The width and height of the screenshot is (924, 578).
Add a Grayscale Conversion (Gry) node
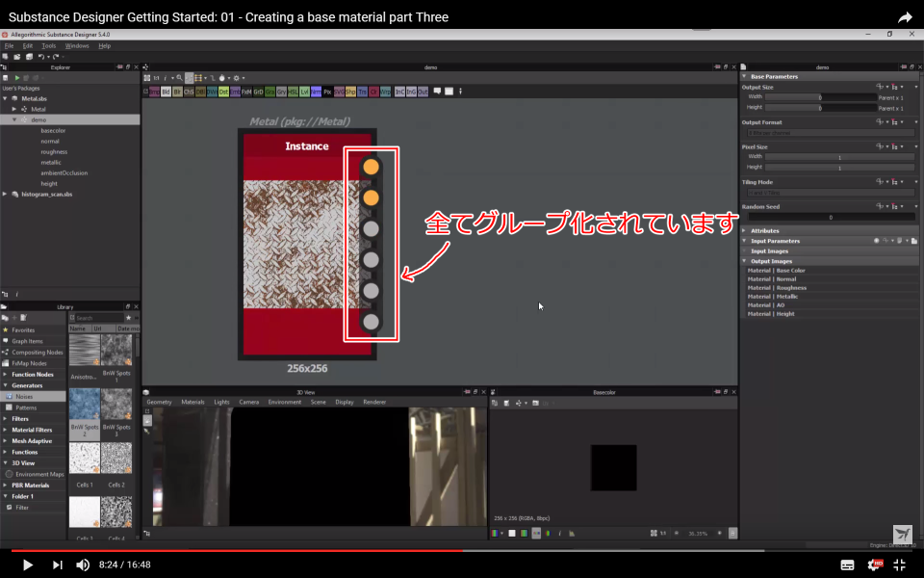click(x=281, y=92)
